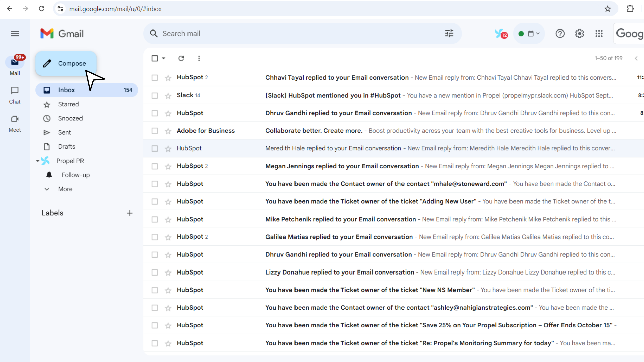The image size is (644, 362).
Task: Open Support help question mark icon
Action: (x=560, y=34)
